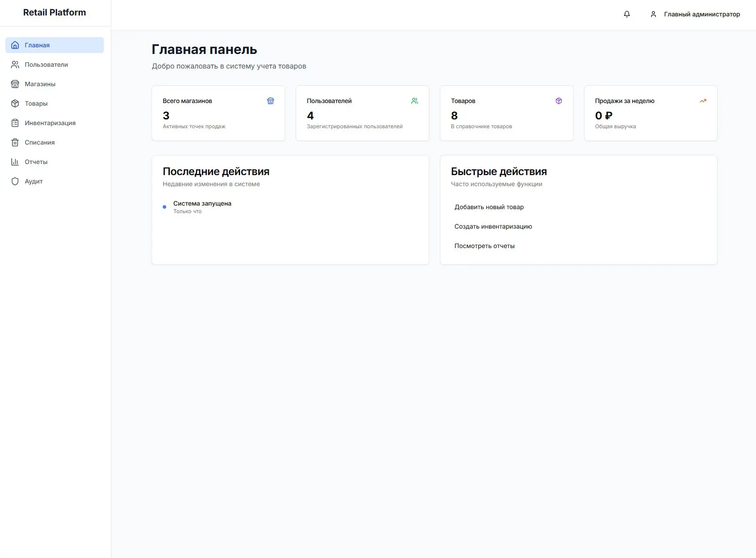Image resolution: width=756 pixels, height=558 pixels.
Task: Open Посмотреть отчеты from quick actions
Action: (485, 246)
